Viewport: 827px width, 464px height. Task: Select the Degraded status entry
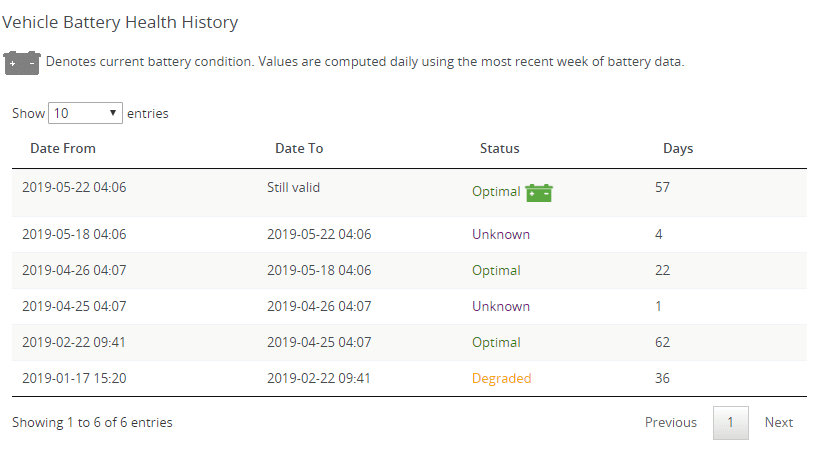coord(501,378)
